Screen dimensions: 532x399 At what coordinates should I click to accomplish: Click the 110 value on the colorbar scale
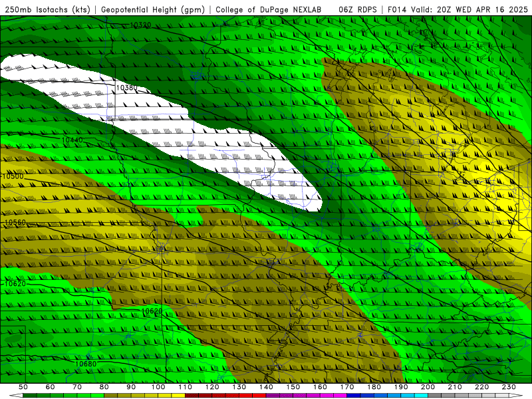coord(186,387)
